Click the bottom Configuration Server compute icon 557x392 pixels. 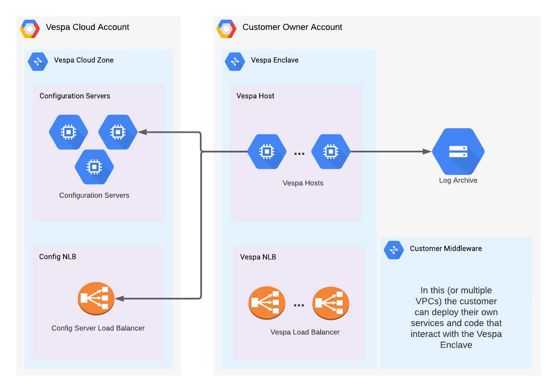pyautogui.click(x=94, y=167)
